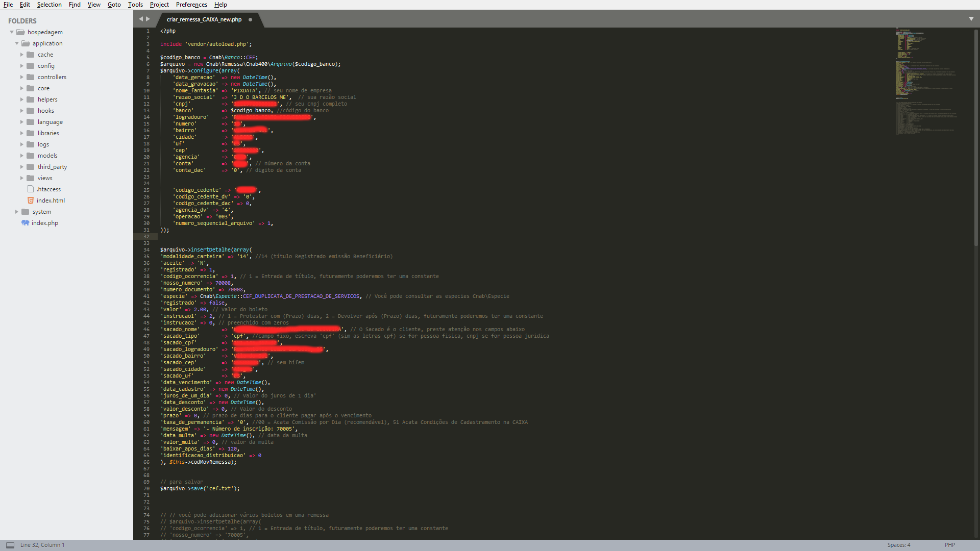
Task: Click the index.php elephant icon
Action: click(25, 223)
